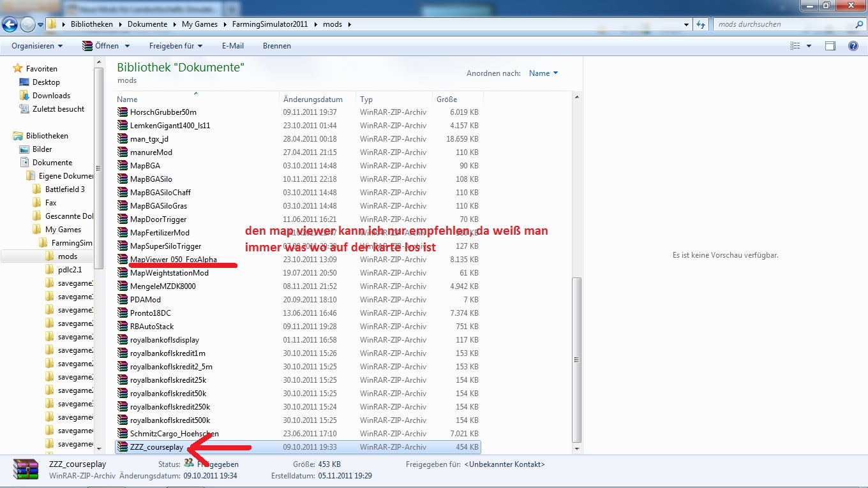Select the ZZZ_courseplay file row

tap(297, 447)
